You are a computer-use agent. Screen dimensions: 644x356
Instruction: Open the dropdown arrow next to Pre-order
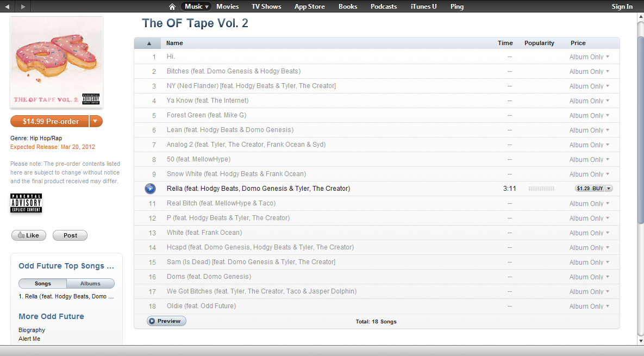96,121
